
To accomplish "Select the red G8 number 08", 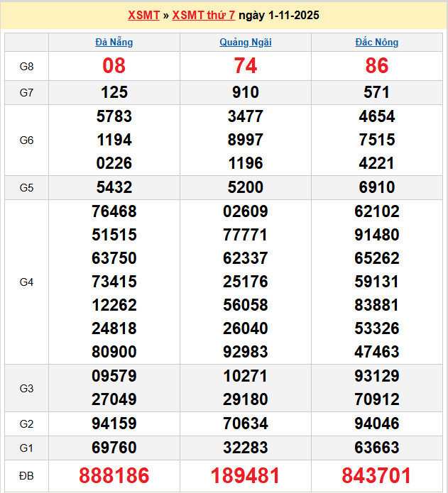I will point(114,66).
